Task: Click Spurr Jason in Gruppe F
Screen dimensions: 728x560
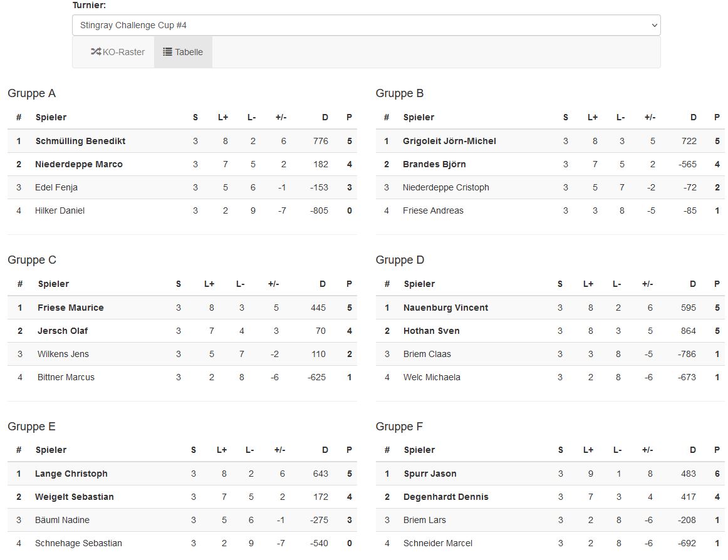Action: pyautogui.click(x=430, y=474)
